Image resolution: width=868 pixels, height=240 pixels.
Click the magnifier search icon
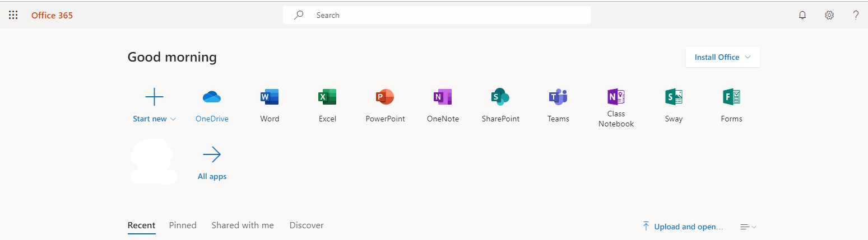pyautogui.click(x=299, y=15)
